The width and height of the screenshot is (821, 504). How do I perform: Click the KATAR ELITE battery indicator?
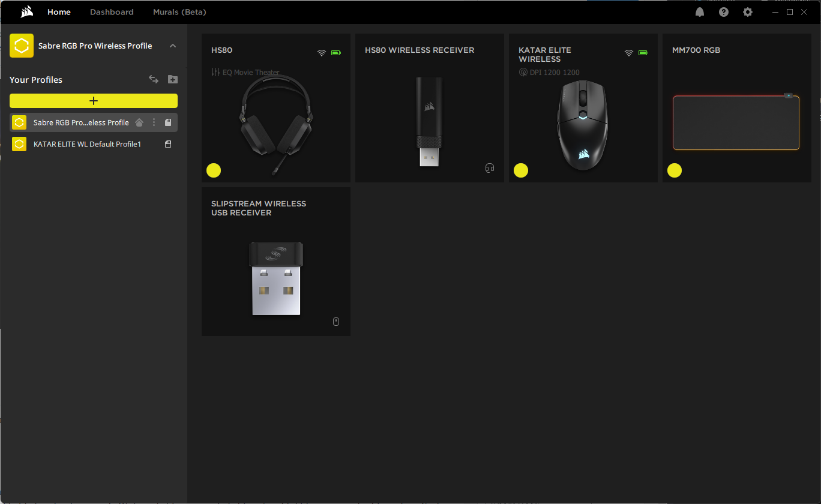tap(643, 53)
